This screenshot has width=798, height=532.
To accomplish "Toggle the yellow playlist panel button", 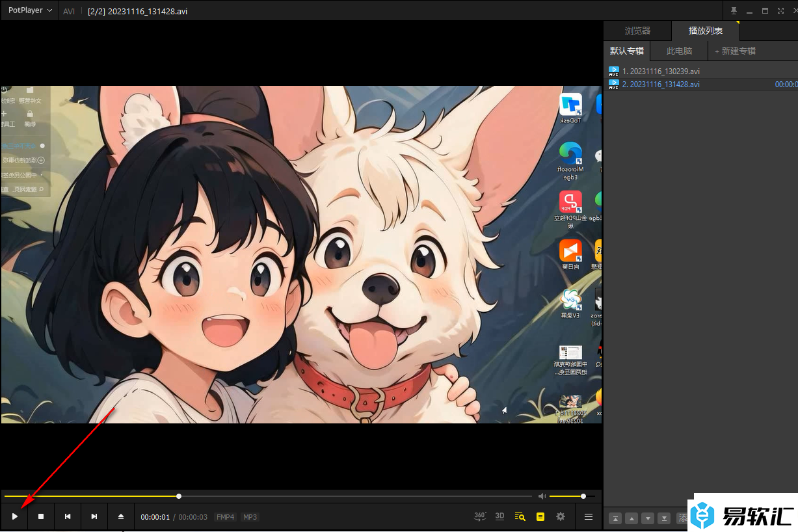I will (x=540, y=516).
